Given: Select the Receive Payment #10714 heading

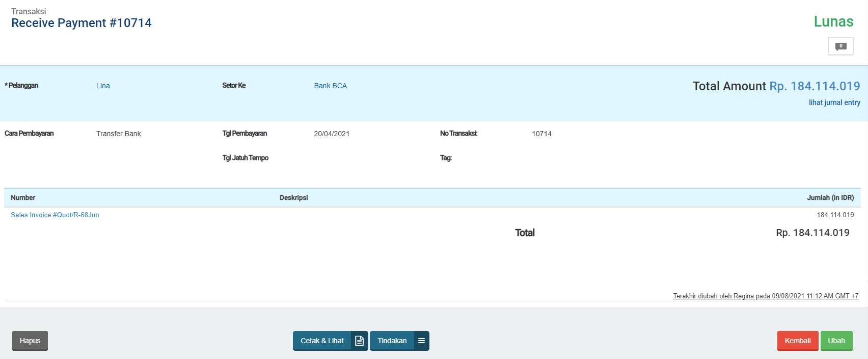Looking at the screenshot, I should (82, 23).
